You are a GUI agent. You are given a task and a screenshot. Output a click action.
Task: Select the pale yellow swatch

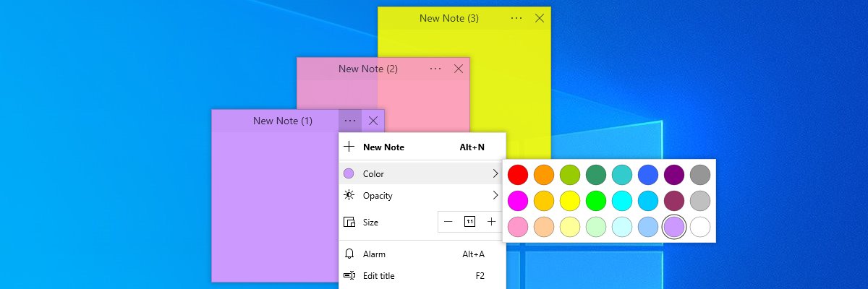coord(570,227)
